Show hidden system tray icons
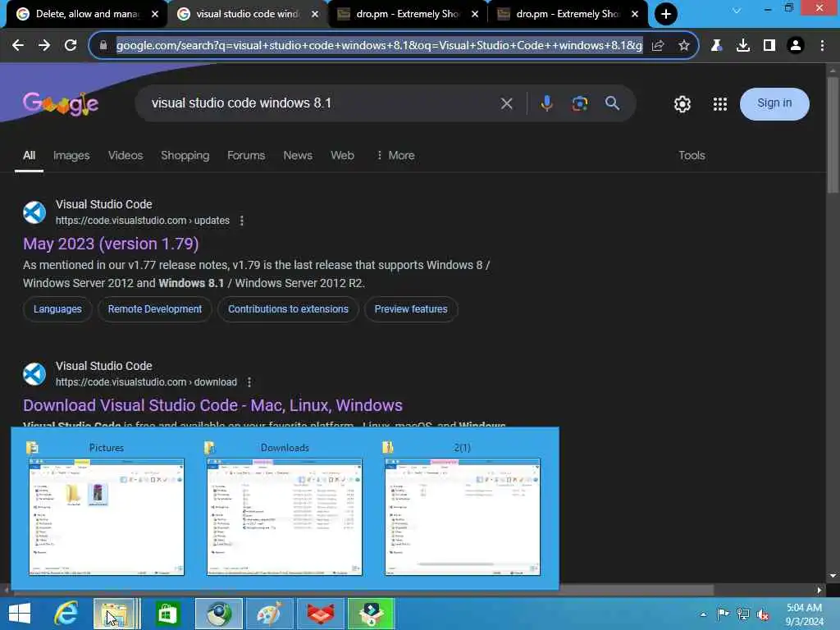This screenshot has width=840, height=630. point(703,614)
